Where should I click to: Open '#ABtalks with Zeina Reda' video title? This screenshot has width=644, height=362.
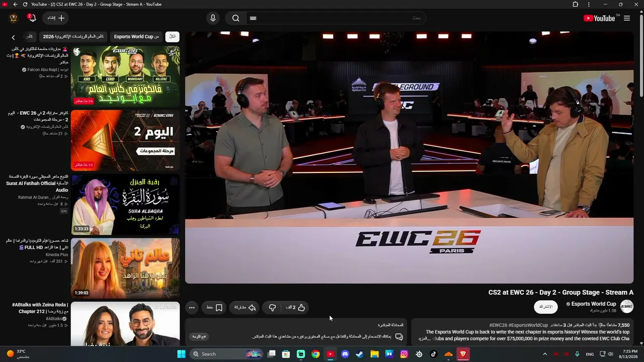[x=40, y=308]
